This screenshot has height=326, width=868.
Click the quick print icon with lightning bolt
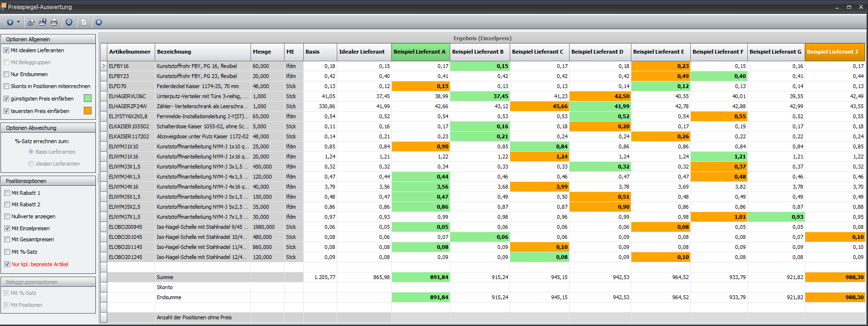click(x=43, y=22)
